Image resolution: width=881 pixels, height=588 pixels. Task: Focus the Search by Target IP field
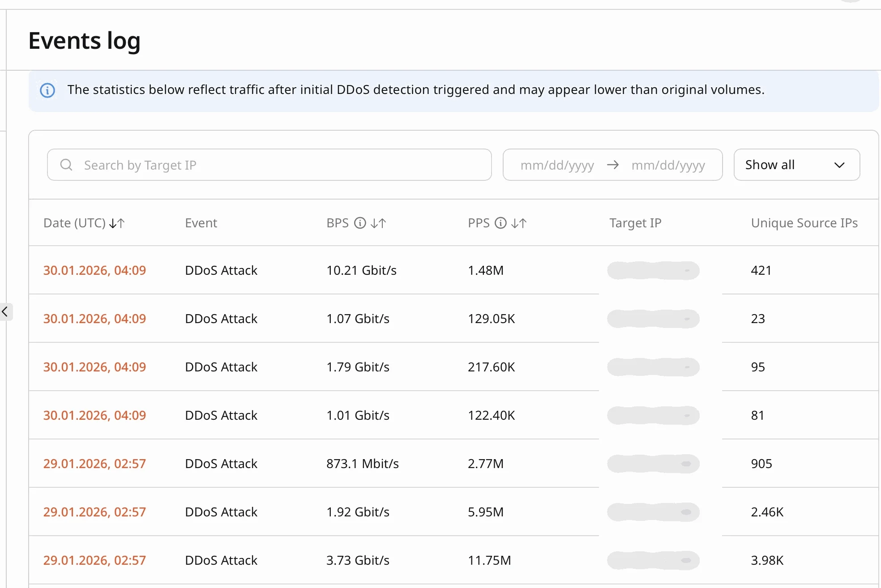[x=269, y=165]
